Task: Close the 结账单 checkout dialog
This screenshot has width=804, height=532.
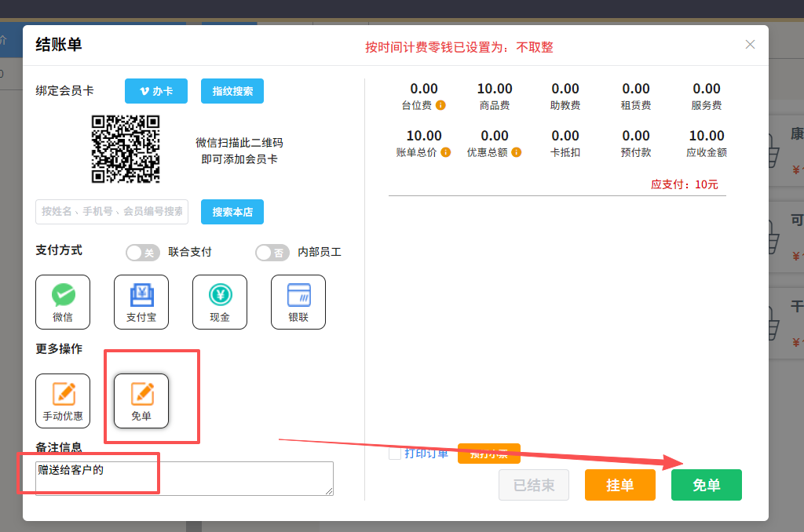Action: point(750,45)
